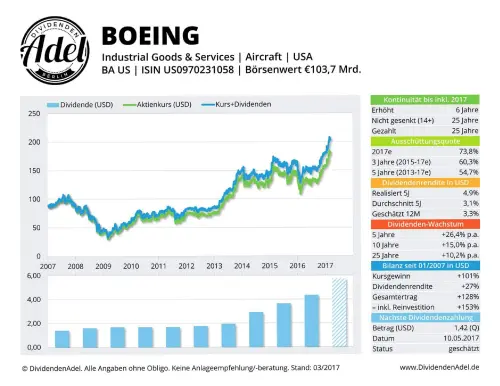Click the 'Bilanz seit 01/2007 in USD' header
This screenshot has height=386, width=500.
point(425,266)
